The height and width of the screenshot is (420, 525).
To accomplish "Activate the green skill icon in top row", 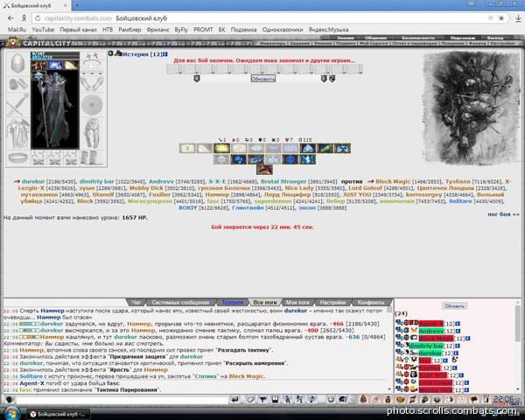I will [x=325, y=148].
